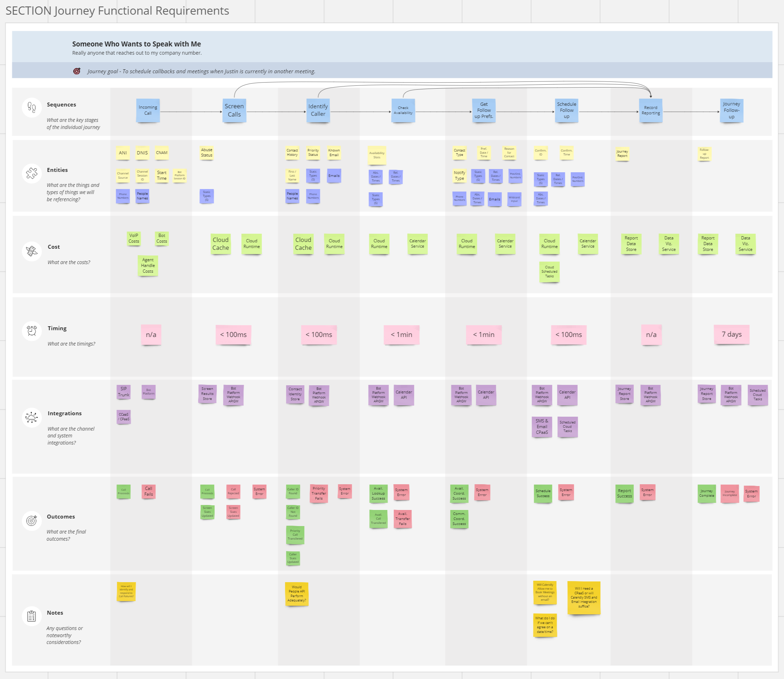784x679 pixels.
Task: Click the Notes clipboard icon
Action: [32, 616]
